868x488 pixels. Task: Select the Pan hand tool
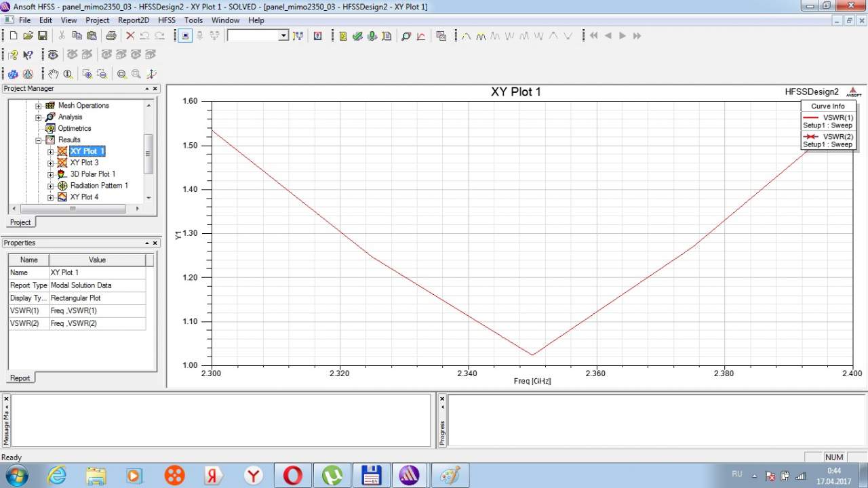(53, 74)
